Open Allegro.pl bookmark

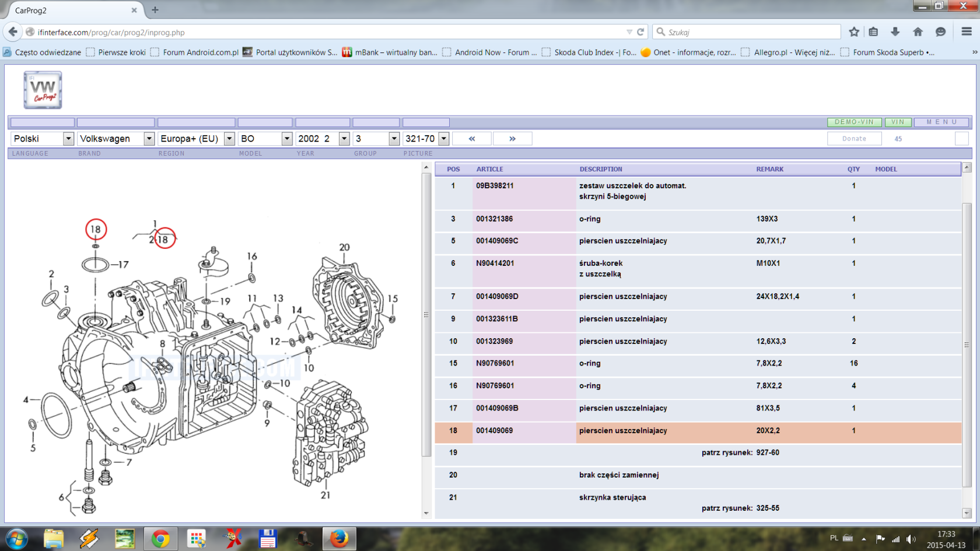click(787, 52)
